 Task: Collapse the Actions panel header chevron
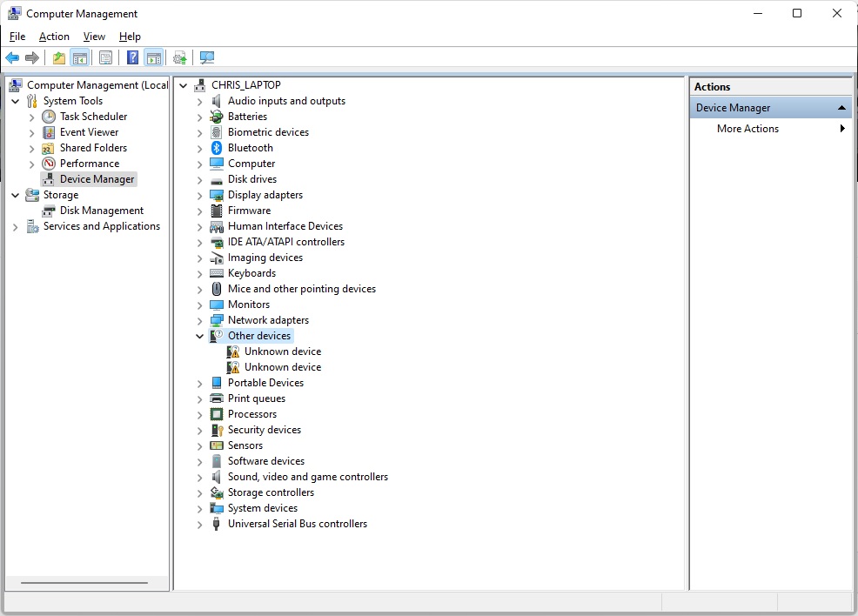pos(841,107)
